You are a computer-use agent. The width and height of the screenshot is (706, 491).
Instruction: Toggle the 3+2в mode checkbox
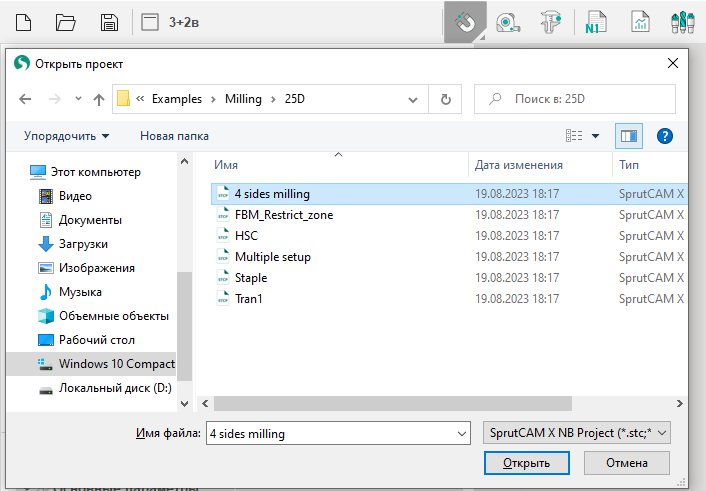pos(150,22)
